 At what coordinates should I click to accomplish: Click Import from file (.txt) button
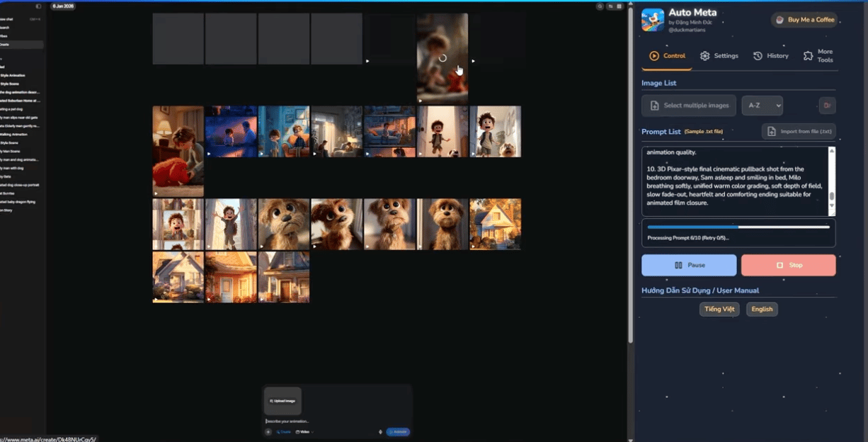pyautogui.click(x=799, y=131)
